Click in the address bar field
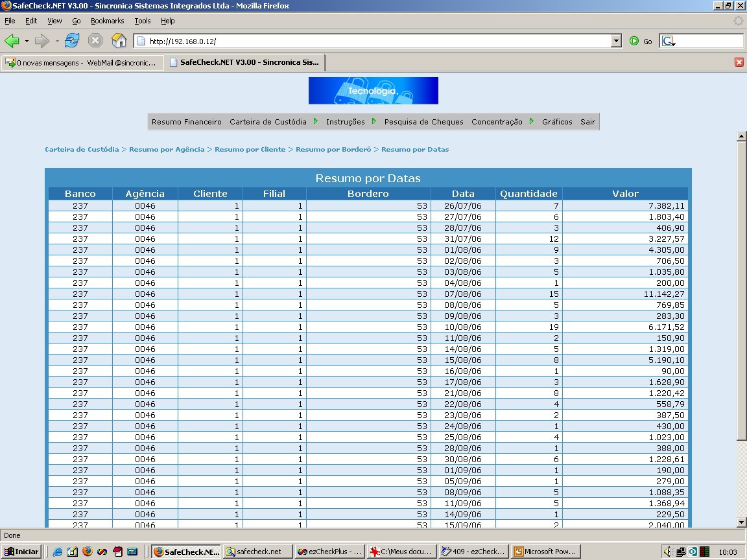Image resolution: width=747 pixels, height=560 pixels. [x=378, y=41]
